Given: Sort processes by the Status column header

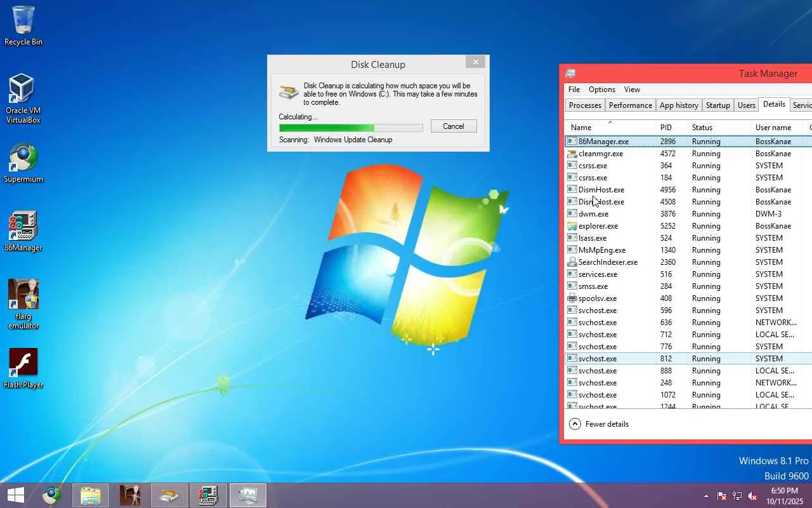Looking at the screenshot, I should point(719,127).
